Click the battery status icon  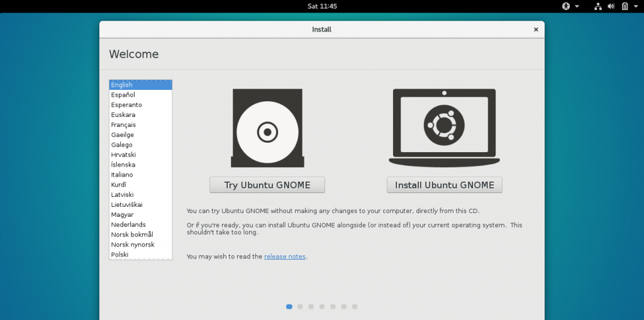(625, 6)
